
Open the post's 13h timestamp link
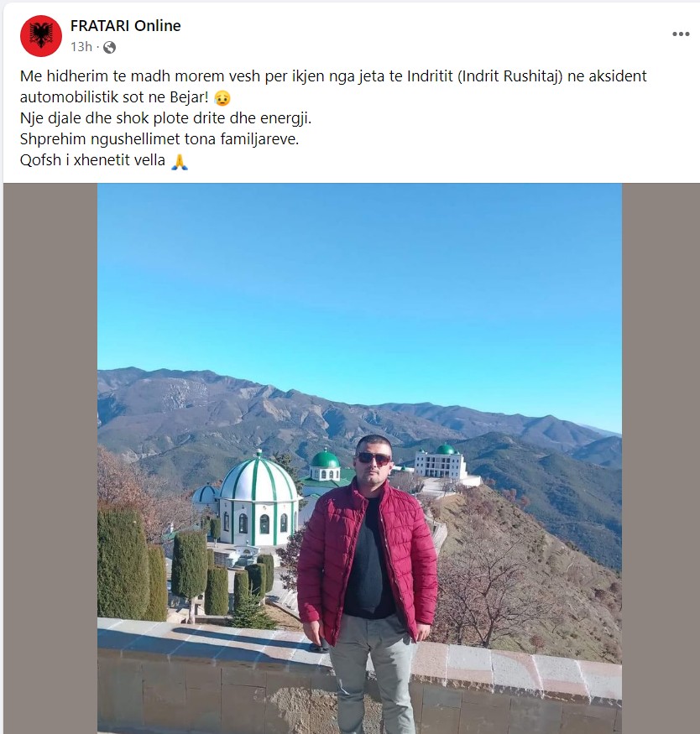pyautogui.click(x=81, y=47)
